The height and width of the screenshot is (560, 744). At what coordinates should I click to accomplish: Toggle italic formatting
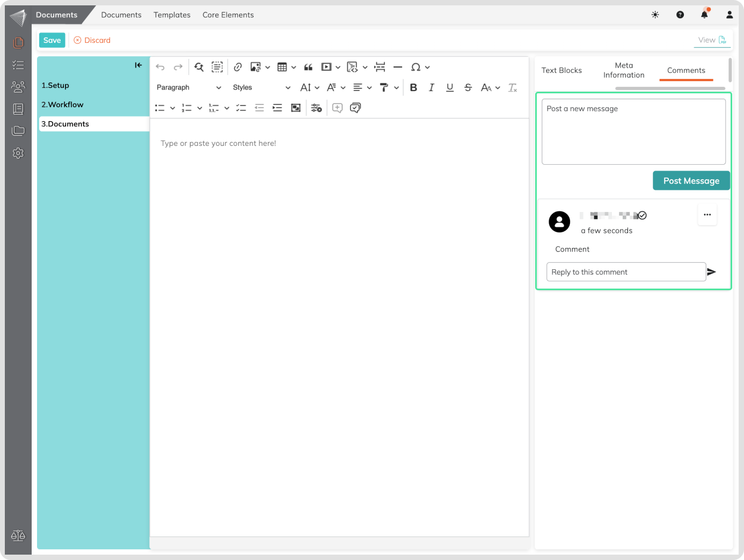tap(432, 87)
